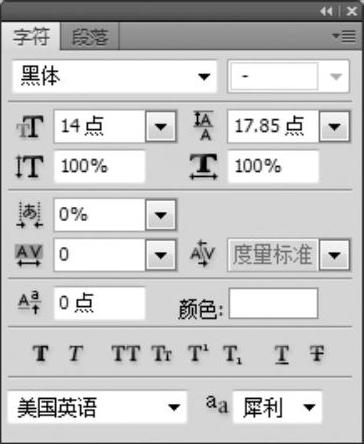
Task: Expand the 14 点 font size dropdown
Action: coord(161,127)
